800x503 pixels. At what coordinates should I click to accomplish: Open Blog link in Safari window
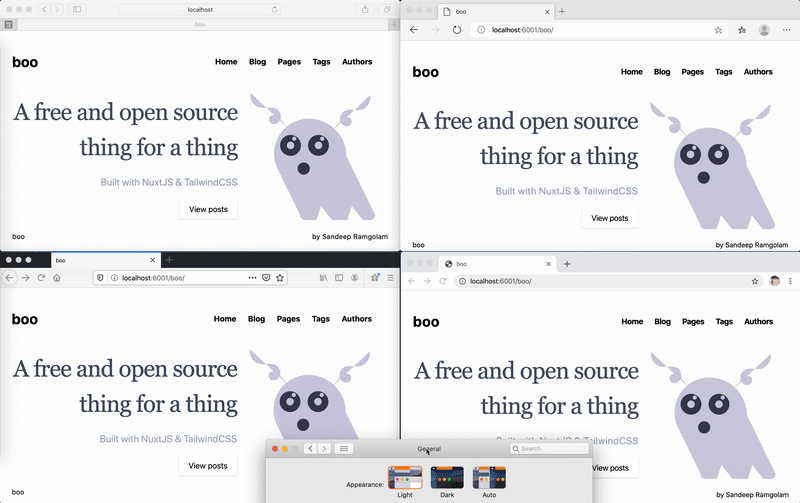point(257,62)
